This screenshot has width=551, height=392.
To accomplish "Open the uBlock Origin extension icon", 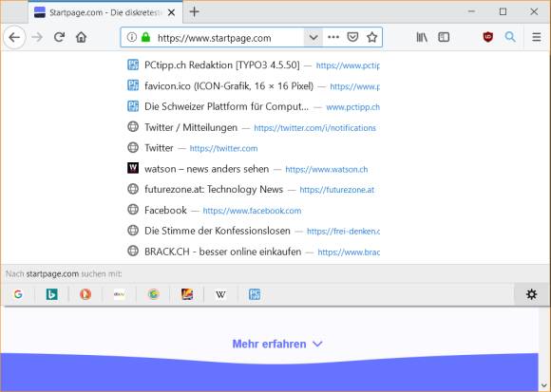I will tap(487, 37).
